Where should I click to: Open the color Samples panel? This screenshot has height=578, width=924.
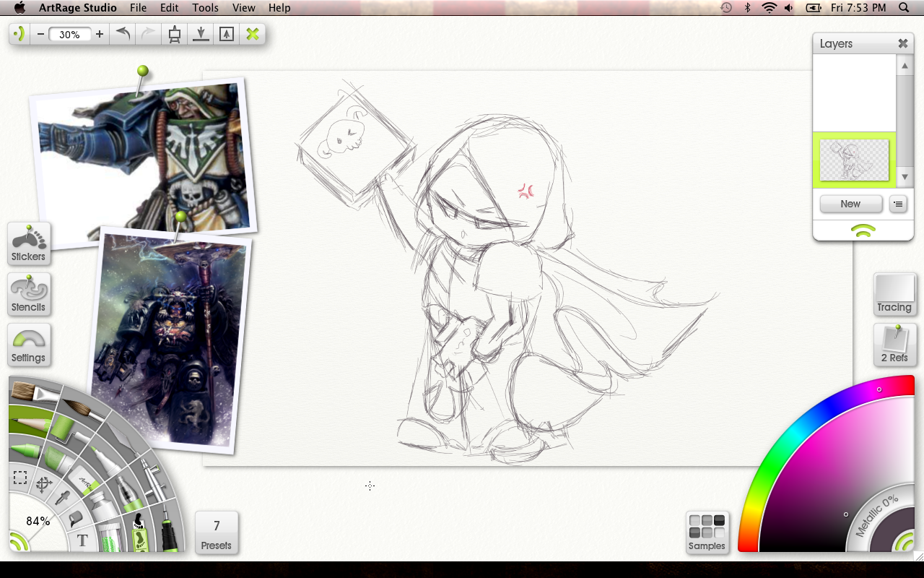pyautogui.click(x=707, y=532)
